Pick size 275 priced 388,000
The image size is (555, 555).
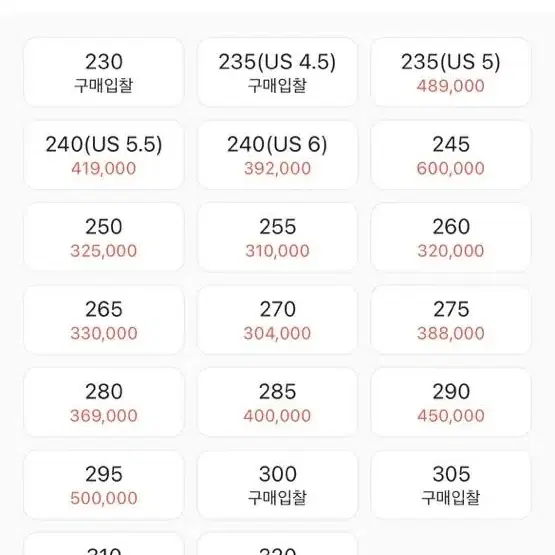[x=451, y=320]
